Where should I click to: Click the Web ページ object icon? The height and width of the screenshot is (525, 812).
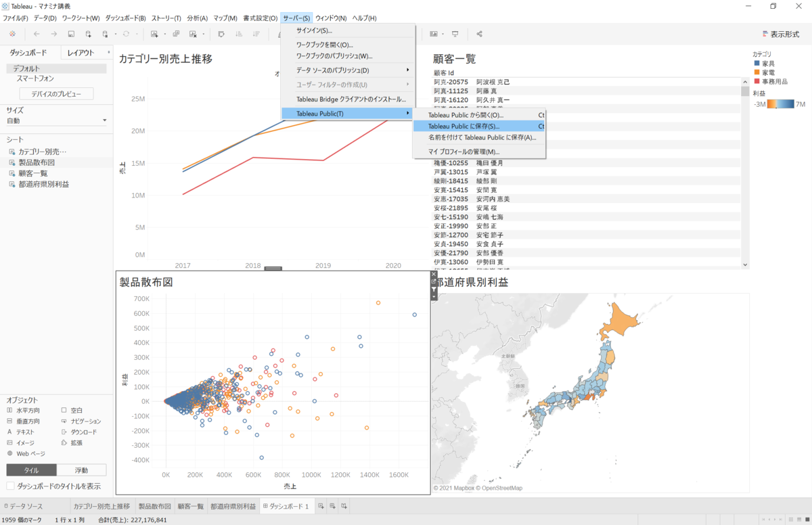9,453
